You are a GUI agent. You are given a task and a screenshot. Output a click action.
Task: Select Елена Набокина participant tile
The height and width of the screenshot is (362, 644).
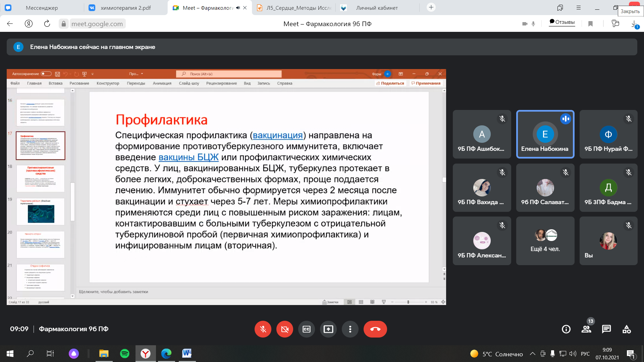(545, 134)
